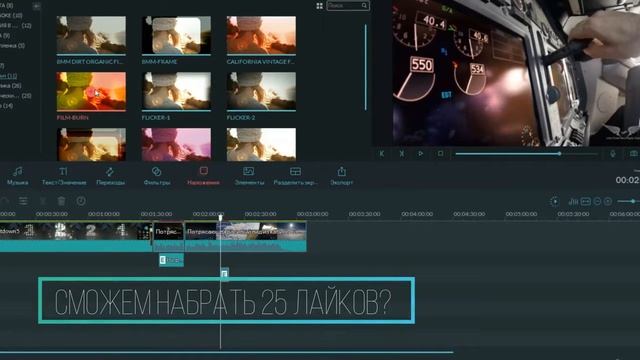Click the 00:01:00:00 ruler mark
The height and width of the screenshot is (360, 640).
[x=104, y=214]
